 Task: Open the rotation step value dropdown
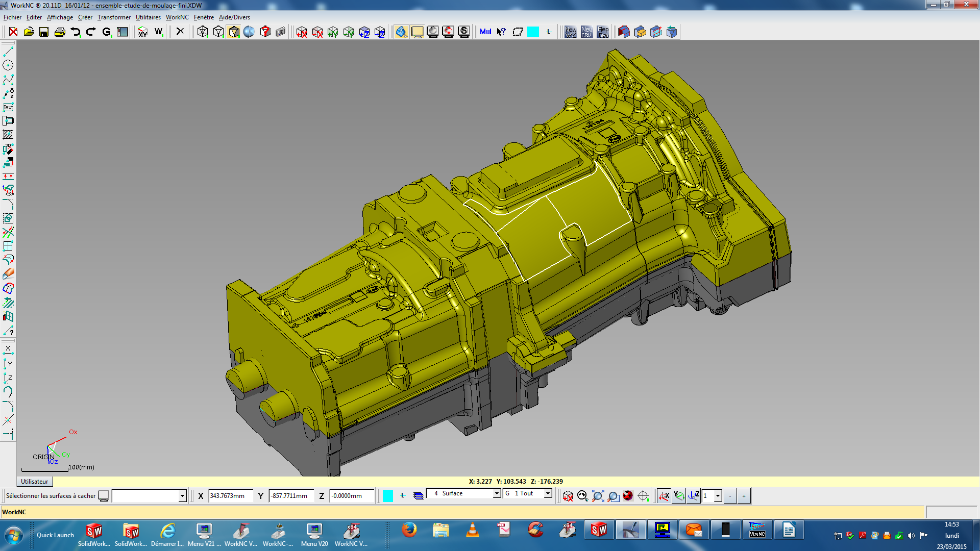718,496
